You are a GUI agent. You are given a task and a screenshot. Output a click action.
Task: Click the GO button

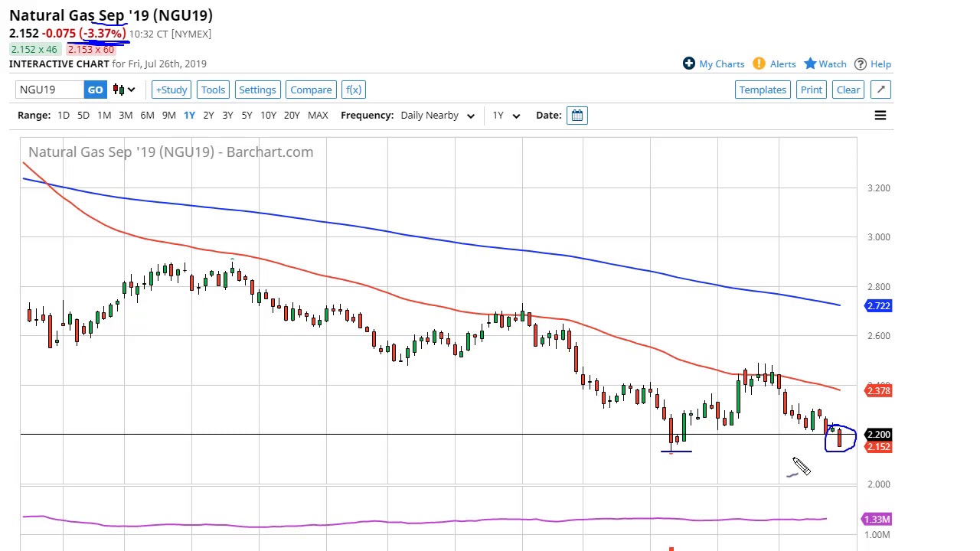coord(95,90)
